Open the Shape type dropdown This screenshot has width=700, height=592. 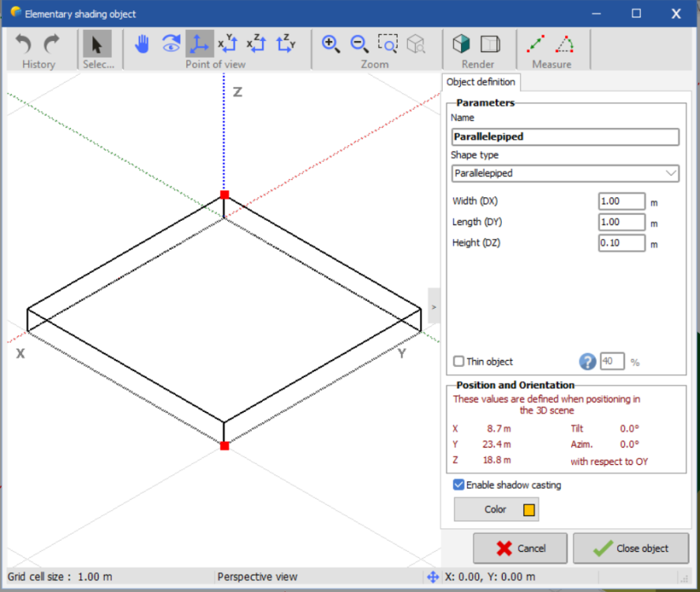click(x=565, y=173)
